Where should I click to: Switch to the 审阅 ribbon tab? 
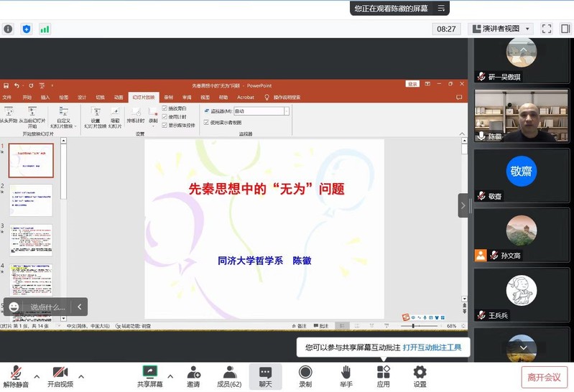pyautogui.click(x=187, y=97)
